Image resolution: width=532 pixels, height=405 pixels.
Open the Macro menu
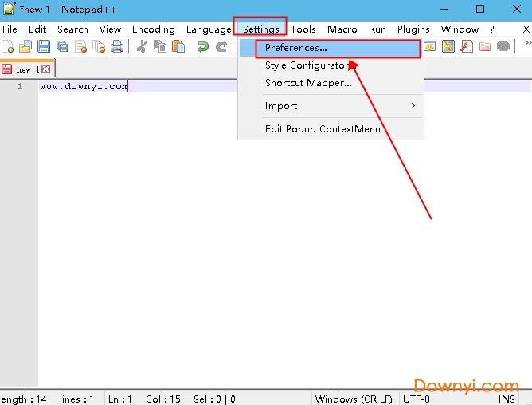coord(342,29)
